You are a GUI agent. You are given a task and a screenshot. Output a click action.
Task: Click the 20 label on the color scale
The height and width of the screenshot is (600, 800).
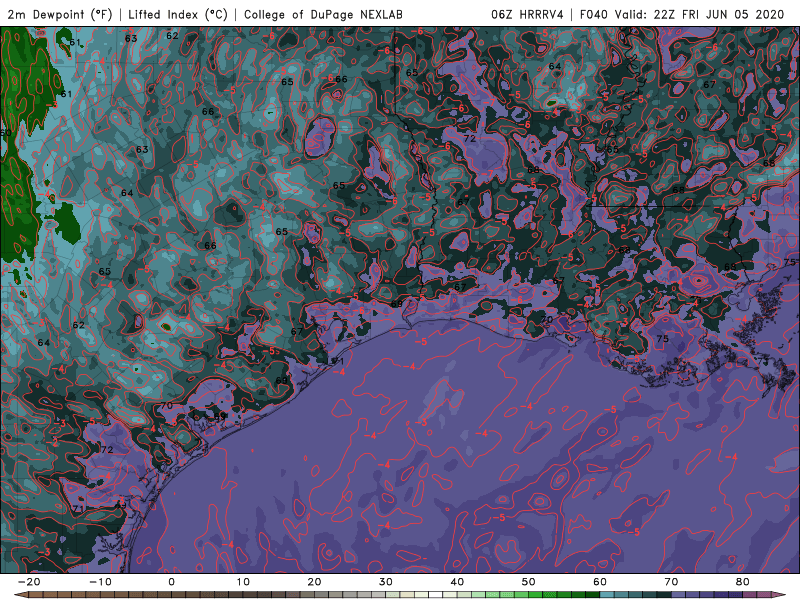[x=314, y=582]
